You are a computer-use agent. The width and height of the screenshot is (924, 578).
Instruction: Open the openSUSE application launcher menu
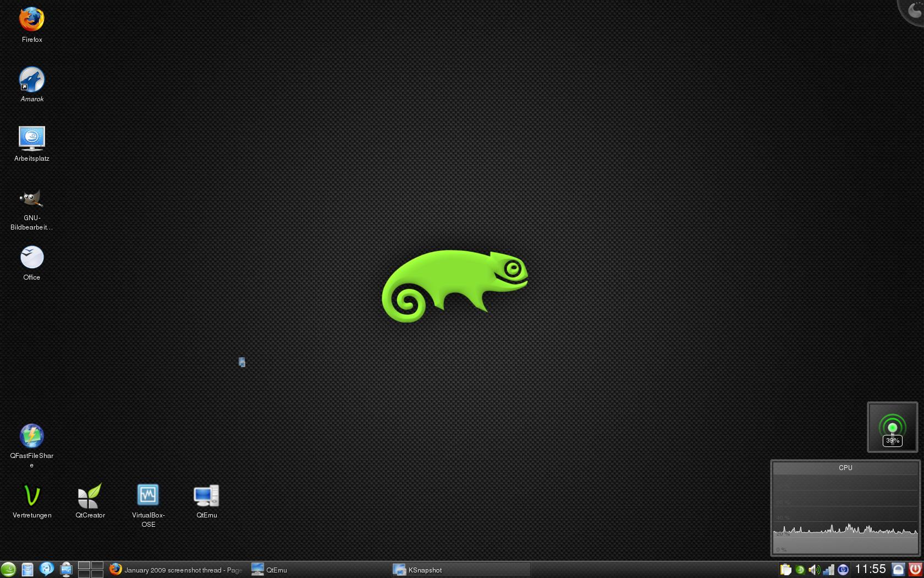click(x=8, y=569)
